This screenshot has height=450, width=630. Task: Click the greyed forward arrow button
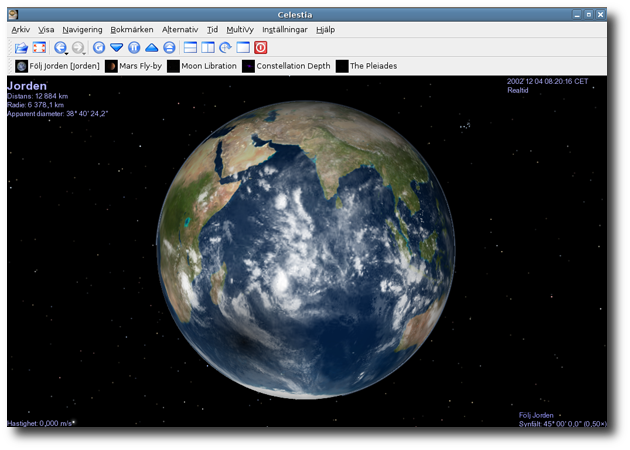tap(78, 47)
